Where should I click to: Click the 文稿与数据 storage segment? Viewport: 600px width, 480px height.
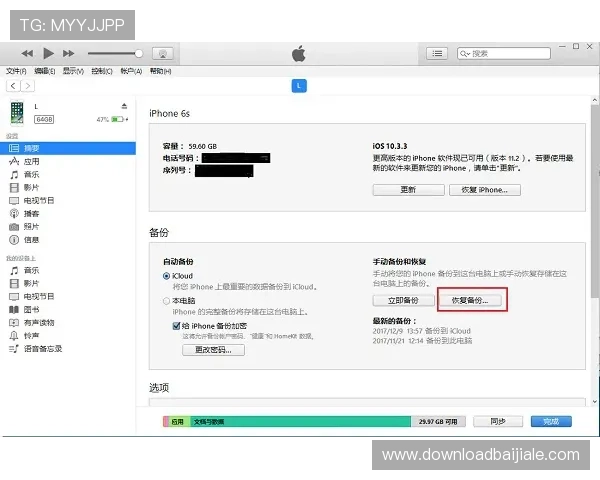pos(301,421)
